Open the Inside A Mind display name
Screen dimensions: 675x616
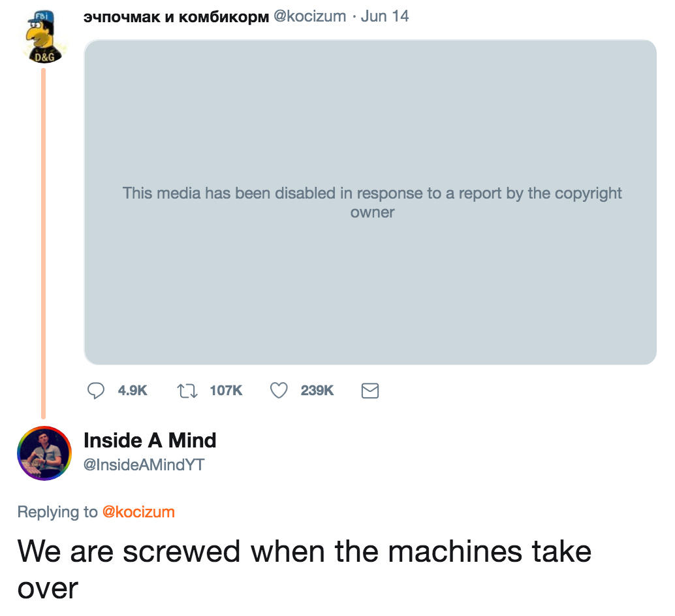point(149,440)
